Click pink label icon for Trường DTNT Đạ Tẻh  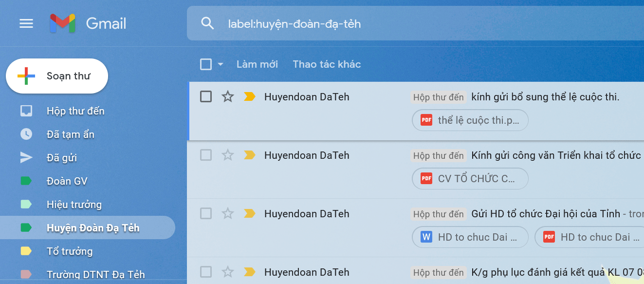(26, 275)
